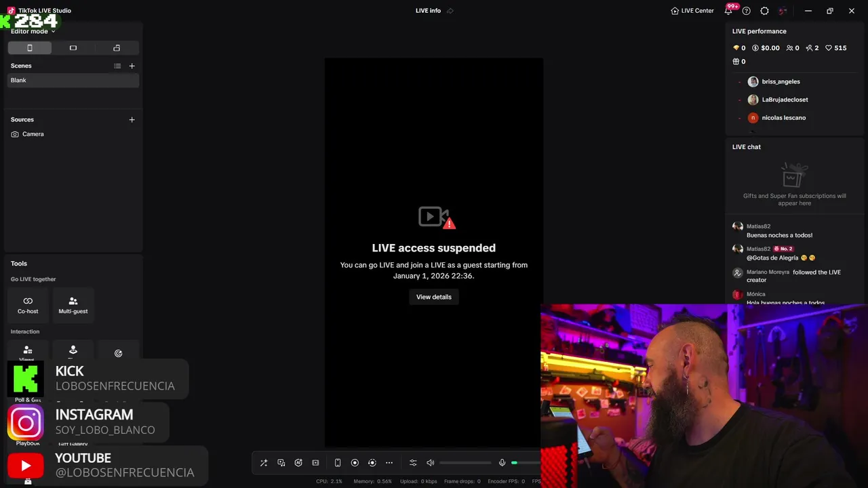Image resolution: width=868 pixels, height=488 pixels.
Task: Select the Blank scene
Action: coord(73,80)
